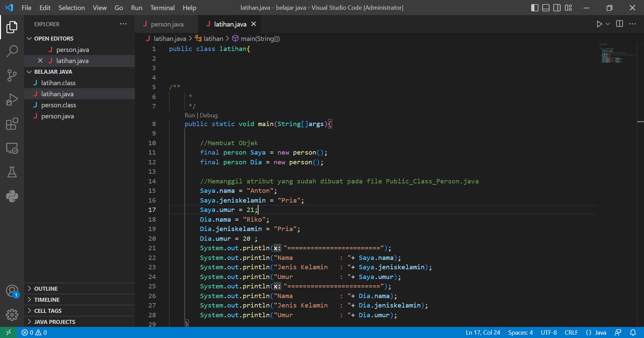The width and height of the screenshot is (644, 338).
Task: Open the Run and Debug view
Action: pyautogui.click(x=12, y=100)
